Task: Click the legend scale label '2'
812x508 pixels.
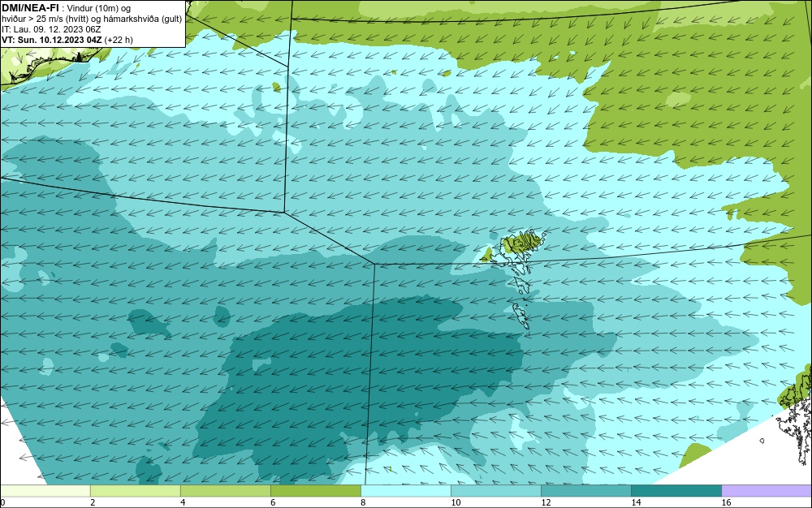Action: click(x=93, y=502)
